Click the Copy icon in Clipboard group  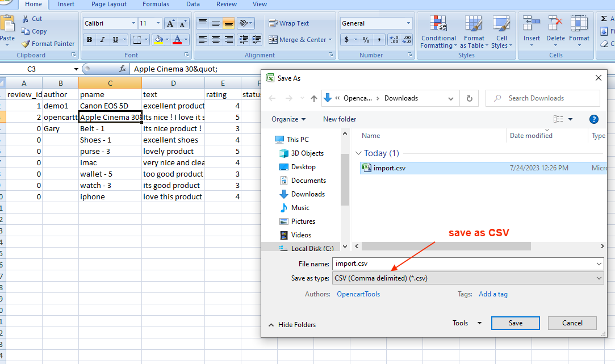26,31
